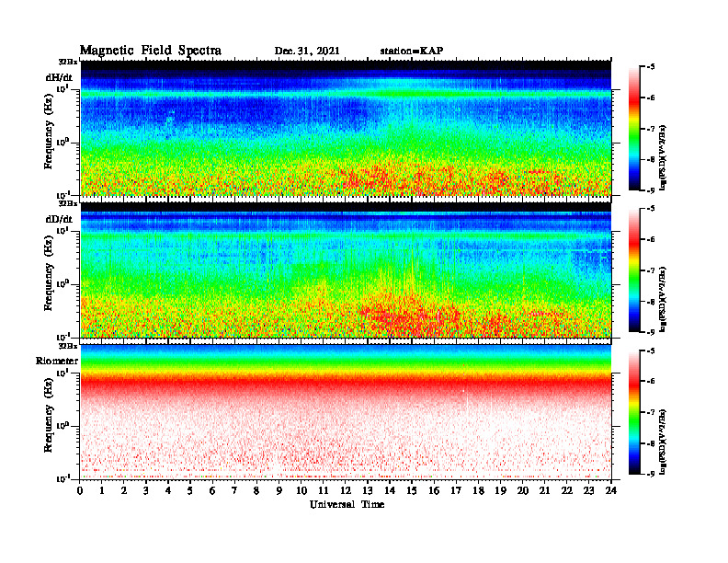Click hour "22" on the Universal Time axis
The image size is (728, 563).
coord(567,491)
